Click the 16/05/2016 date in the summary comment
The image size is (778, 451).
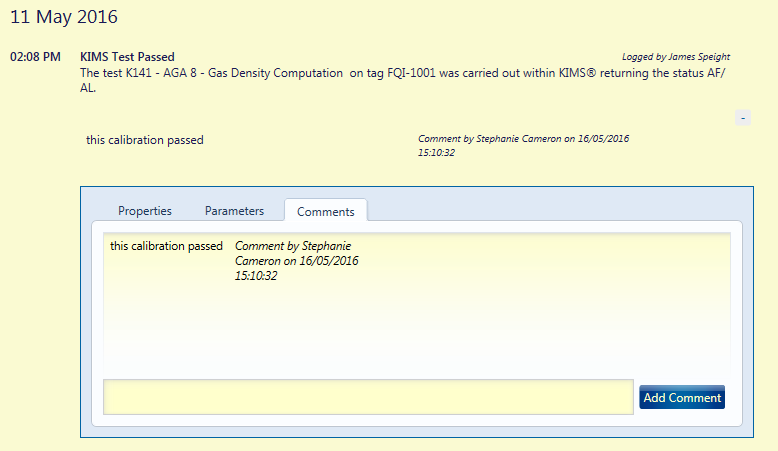(603, 139)
